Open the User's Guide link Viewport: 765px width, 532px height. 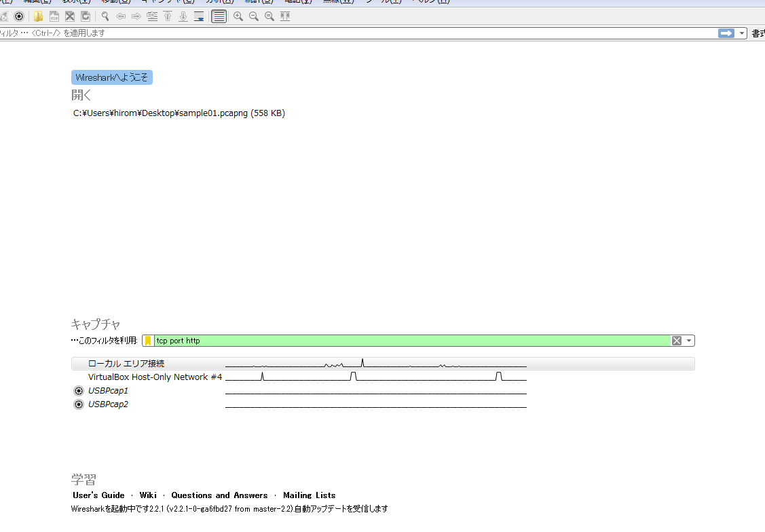[98, 495]
